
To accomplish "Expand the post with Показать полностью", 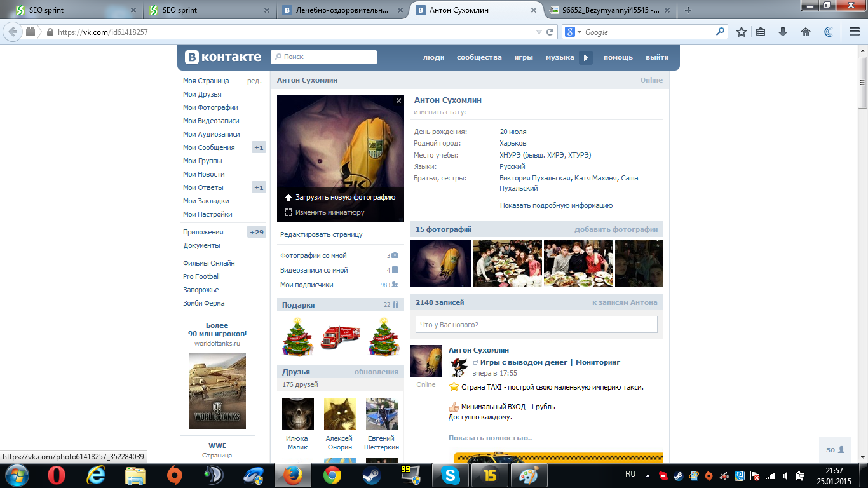I will click(x=490, y=438).
